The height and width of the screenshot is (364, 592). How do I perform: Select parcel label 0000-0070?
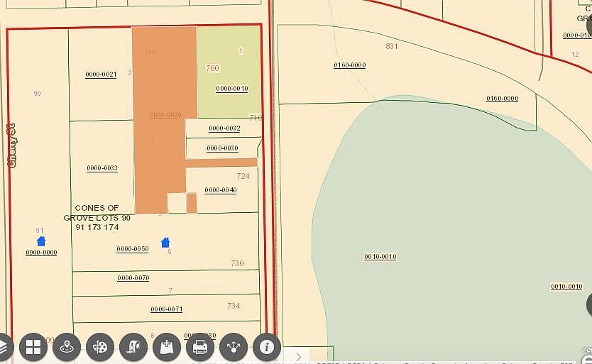point(133,278)
